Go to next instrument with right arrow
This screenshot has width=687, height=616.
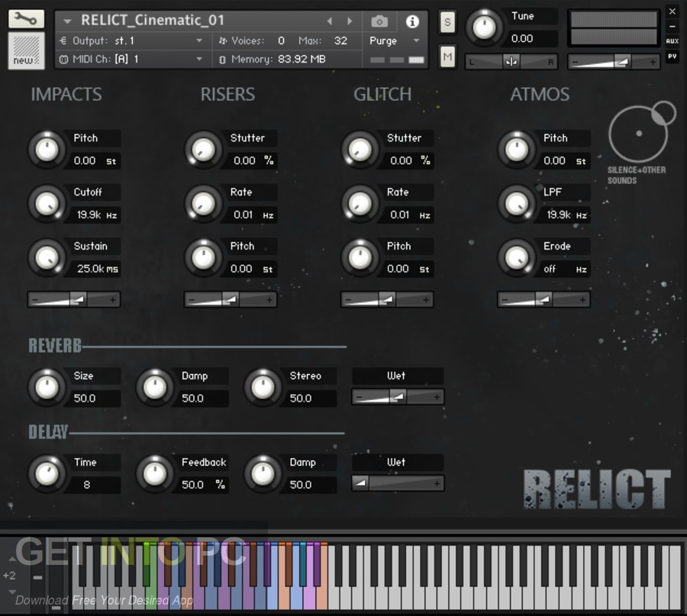349,21
